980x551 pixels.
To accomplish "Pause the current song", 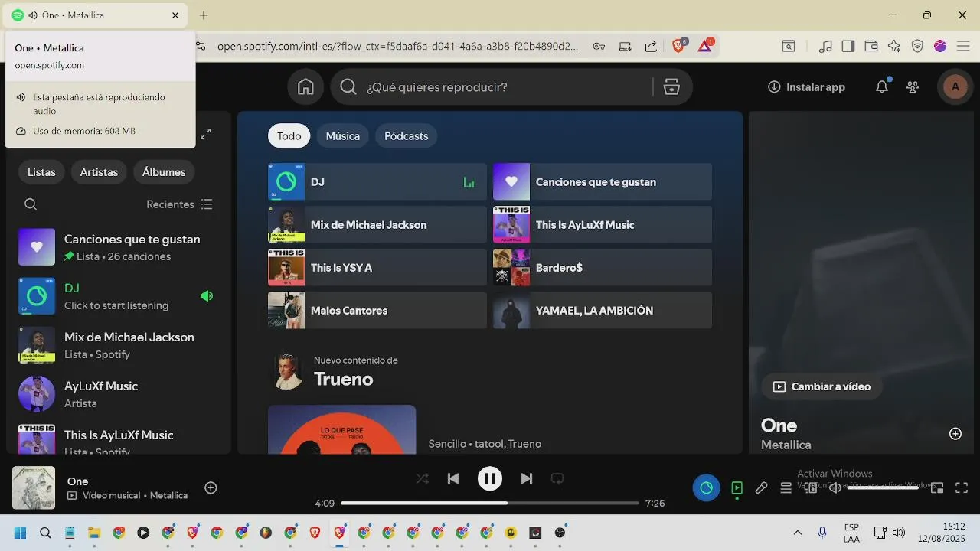I will (x=490, y=479).
